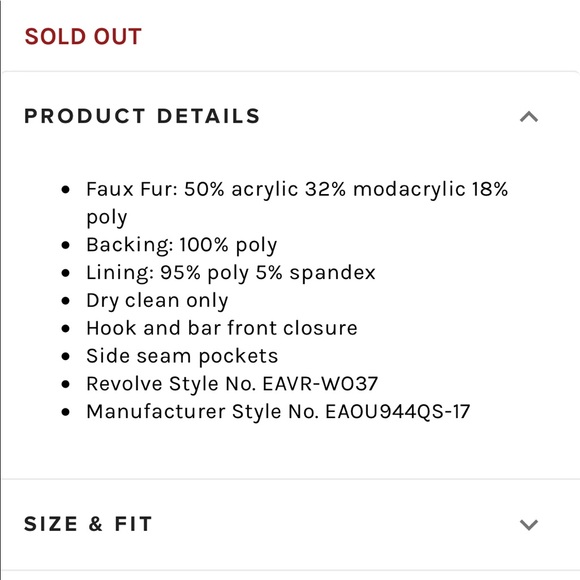This screenshot has width=580, height=580.
Task: Click the PRODUCT DETAILS heading
Action: tap(142, 116)
